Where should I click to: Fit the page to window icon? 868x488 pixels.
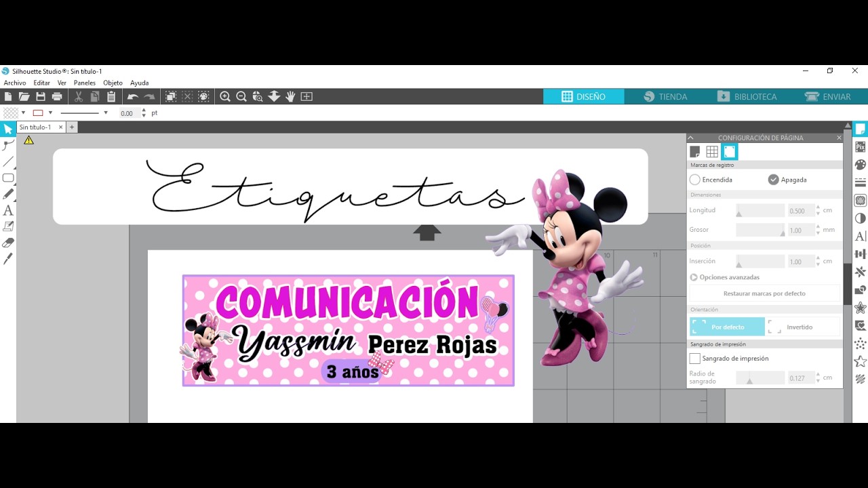[x=307, y=97]
